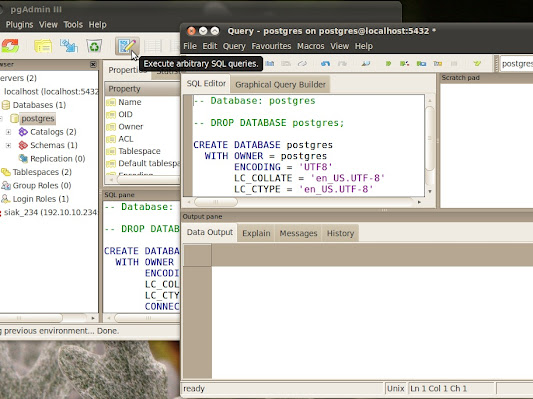Open the Edit menu in Query window
533x399 pixels.
[x=210, y=46]
